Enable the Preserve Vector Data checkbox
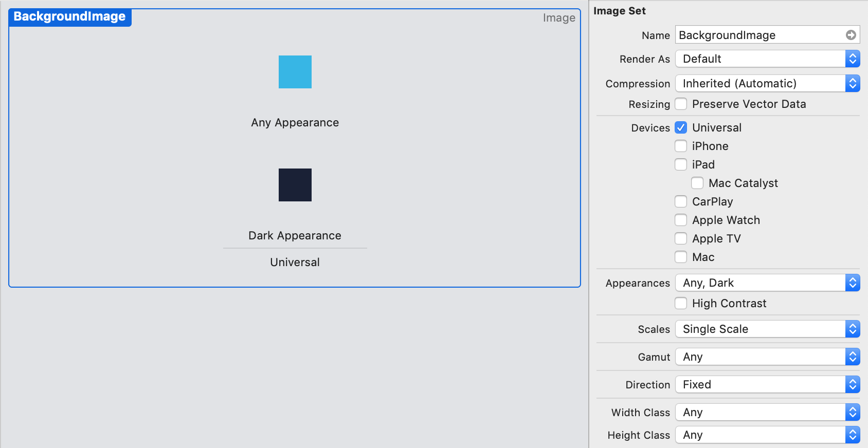The image size is (868, 448). click(x=681, y=104)
